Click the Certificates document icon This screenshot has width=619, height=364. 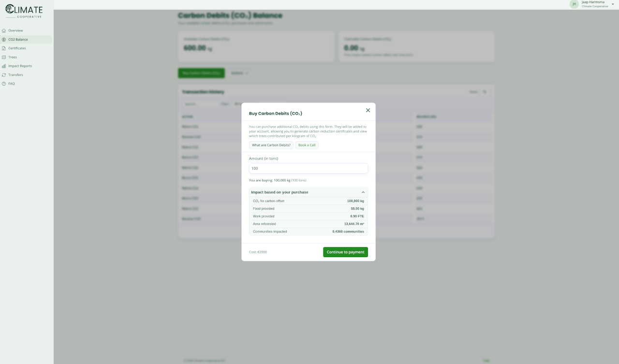4,48
